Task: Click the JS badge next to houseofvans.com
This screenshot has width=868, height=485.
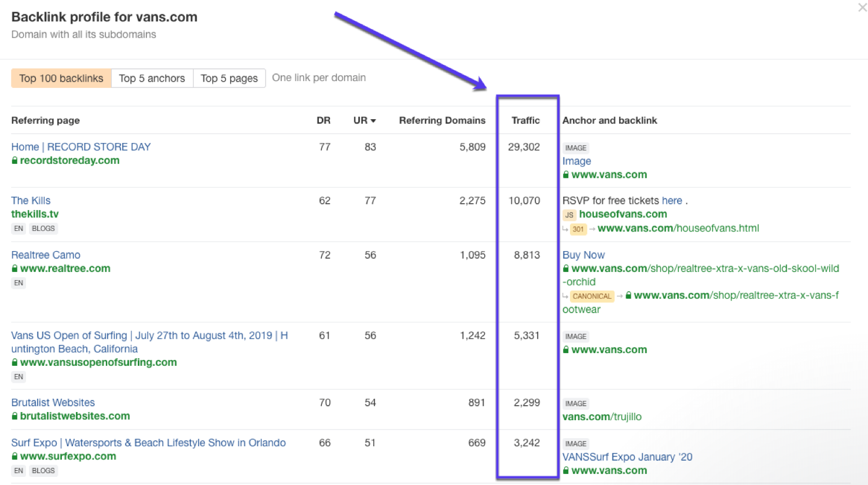Action: pos(569,215)
